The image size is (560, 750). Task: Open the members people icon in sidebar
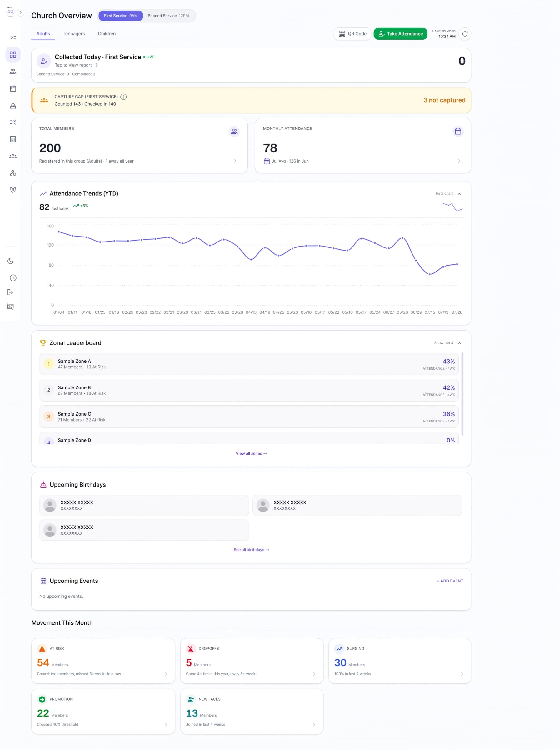point(13,72)
